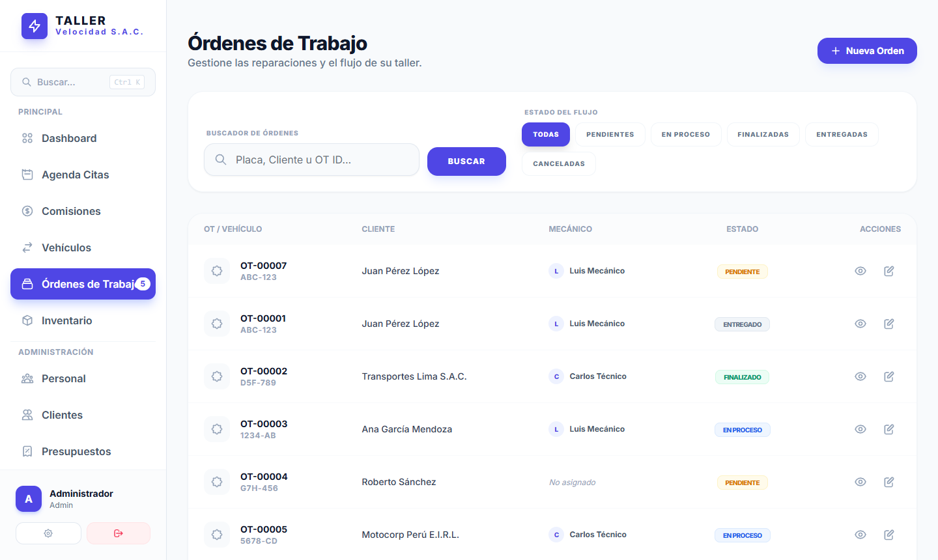The width and height of the screenshot is (938, 560).
Task: Click the sidebar Buscar search field
Action: (83, 82)
